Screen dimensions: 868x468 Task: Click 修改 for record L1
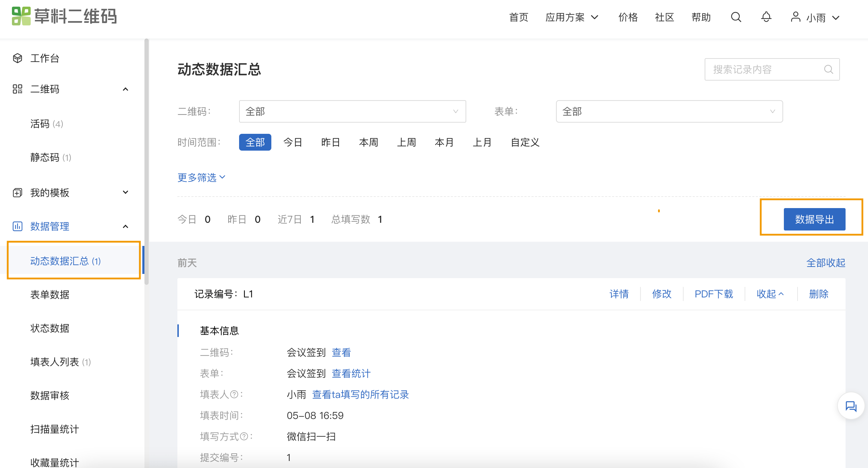pyautogui.click(x=662, y=294)
